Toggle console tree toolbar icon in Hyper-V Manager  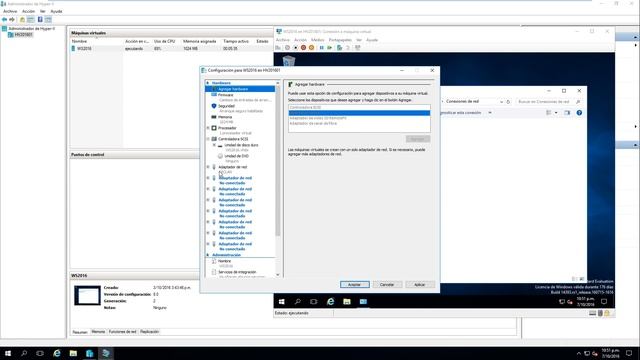(x=31, y=20)
